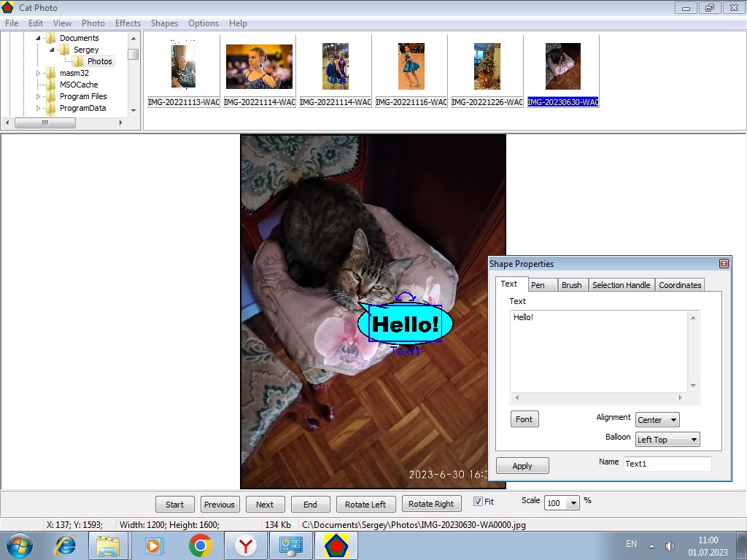
Task: Collapse the Documents folder node
Action: [38, 38]
